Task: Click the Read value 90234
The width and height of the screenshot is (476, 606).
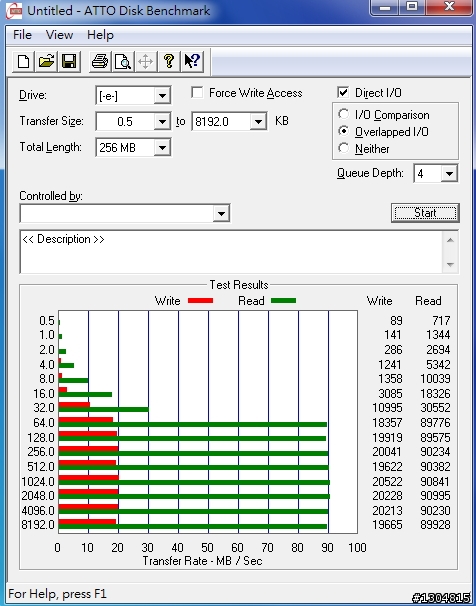Action: [435, 451]
